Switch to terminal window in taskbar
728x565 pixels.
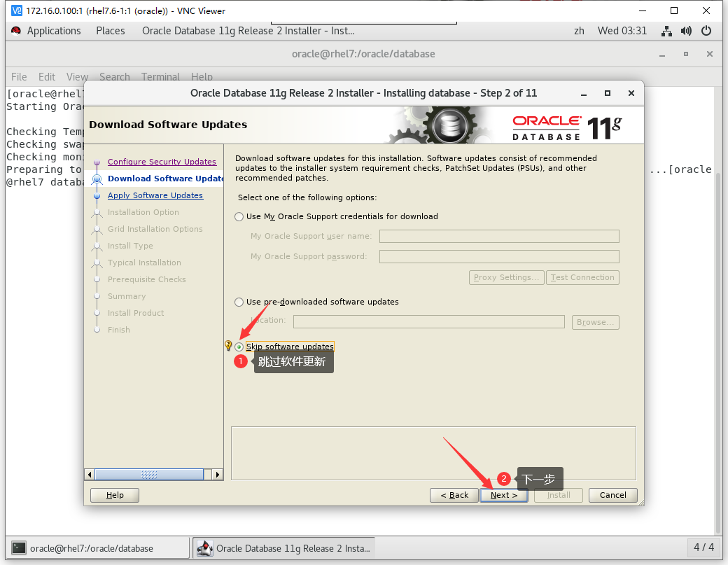click(x=99, y=548)
